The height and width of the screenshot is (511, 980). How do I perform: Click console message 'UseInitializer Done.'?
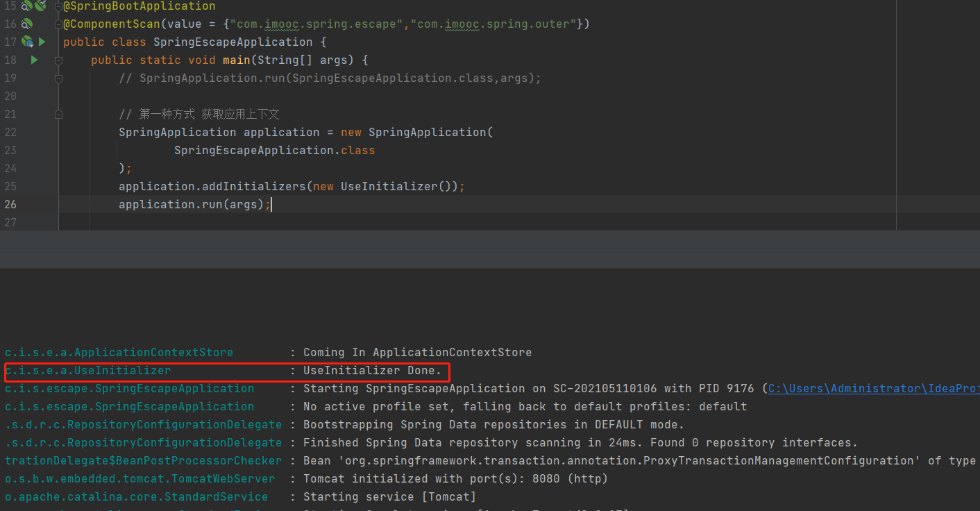coord(373,371)
